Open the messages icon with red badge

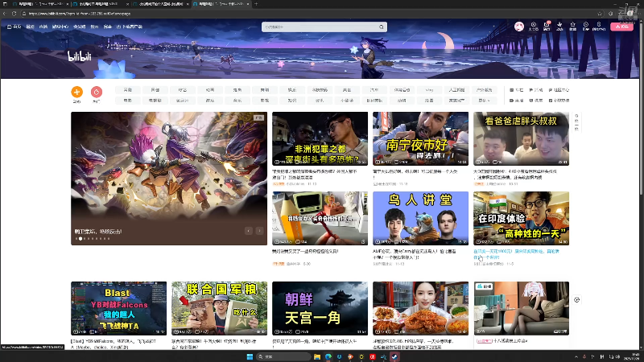[547, 26]
